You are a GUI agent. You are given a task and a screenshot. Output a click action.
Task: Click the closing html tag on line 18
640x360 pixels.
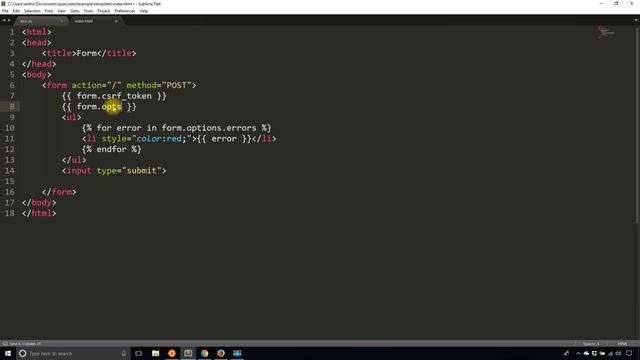[39, 213]
